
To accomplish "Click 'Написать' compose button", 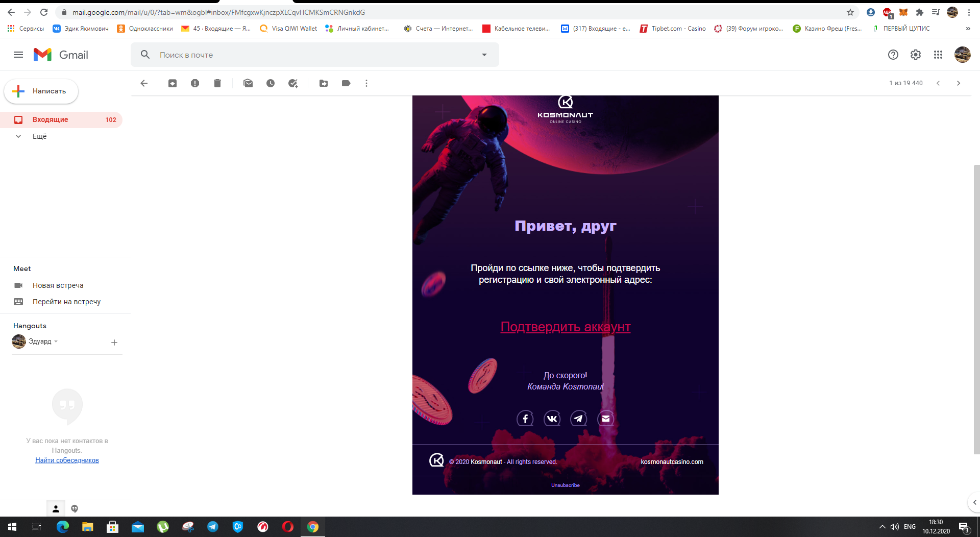I will (41, 91).
